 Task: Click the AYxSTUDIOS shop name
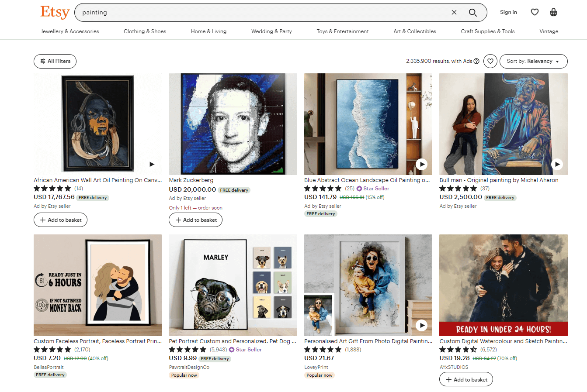[x=454, y=368]
